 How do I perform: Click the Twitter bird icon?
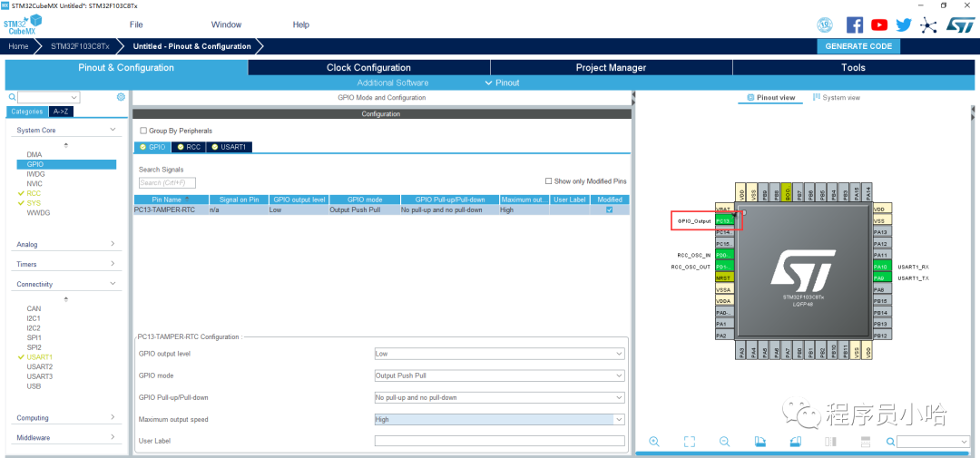[x=903, y=25]
